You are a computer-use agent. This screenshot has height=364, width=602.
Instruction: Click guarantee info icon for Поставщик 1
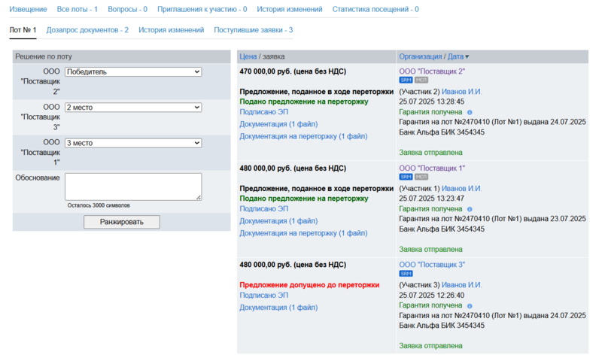tap(470, 208)
